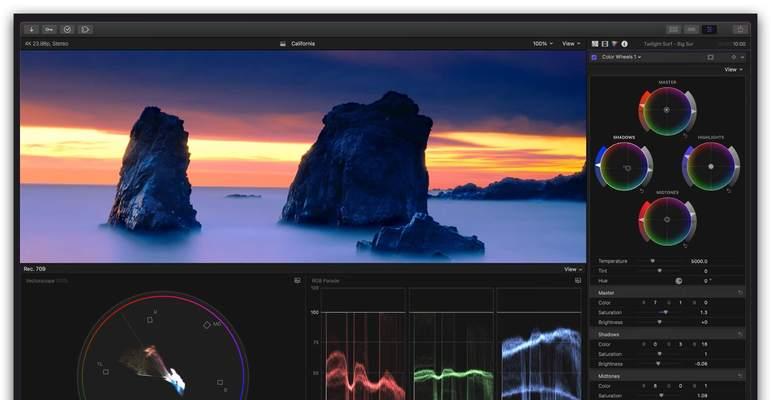Select the California project title
Viewport: 771px width, 400px height.
pos(303,44)
